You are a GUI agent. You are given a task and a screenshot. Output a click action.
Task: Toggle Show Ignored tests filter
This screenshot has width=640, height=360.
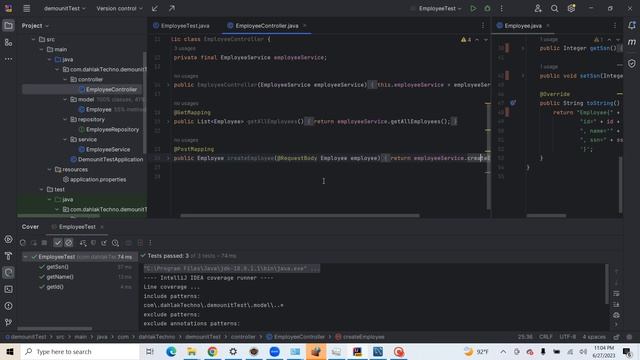coord(69,243)
